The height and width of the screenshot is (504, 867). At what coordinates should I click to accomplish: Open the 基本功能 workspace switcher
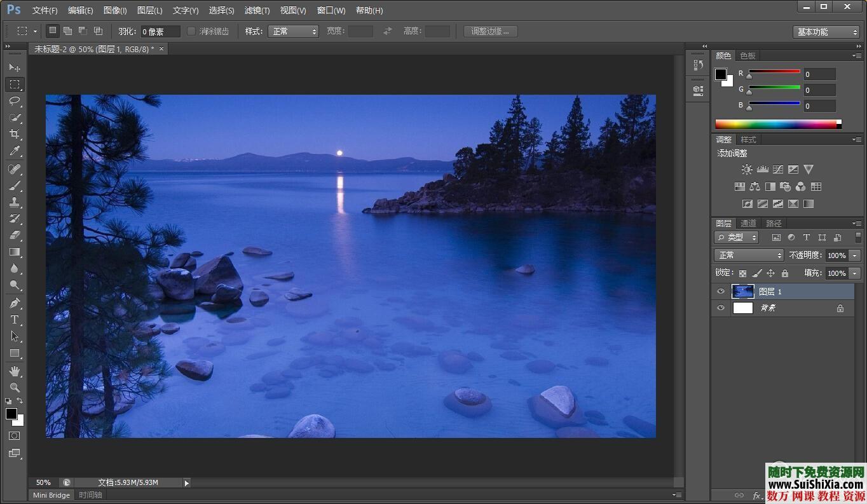pos(825,31)
